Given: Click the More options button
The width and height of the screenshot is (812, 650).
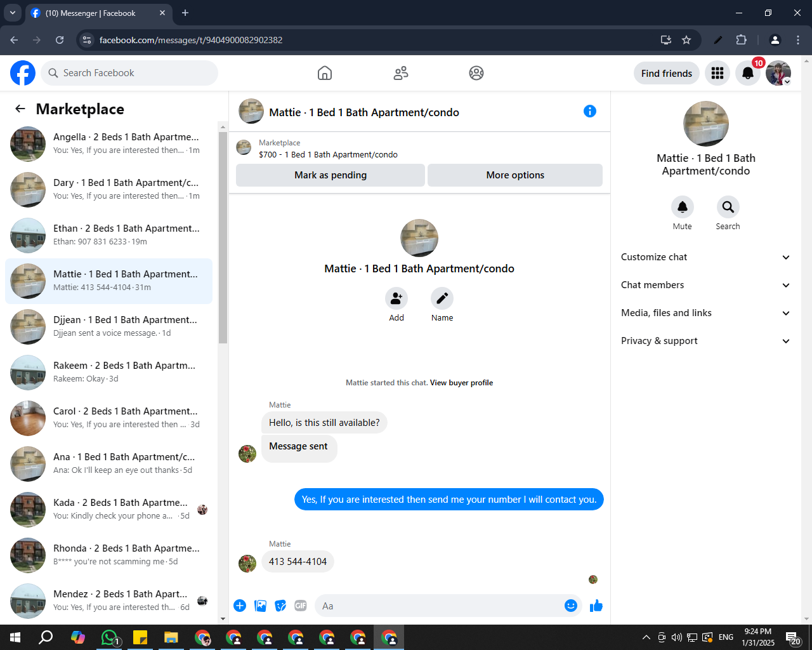Looking at the screenshot, I should click(x=515, y=175).
